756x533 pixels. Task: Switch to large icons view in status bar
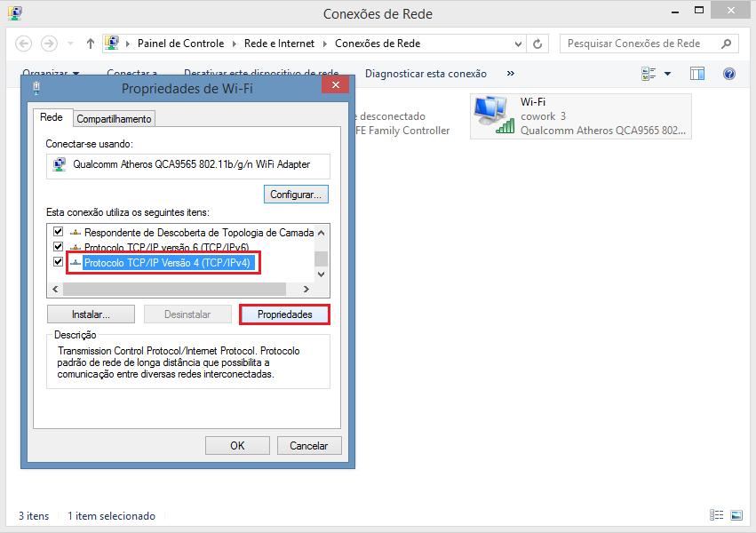pyautogui.click(x=736, y=515)
